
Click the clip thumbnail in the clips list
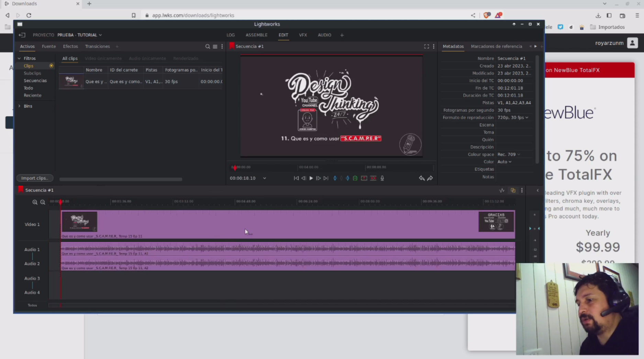71,82
